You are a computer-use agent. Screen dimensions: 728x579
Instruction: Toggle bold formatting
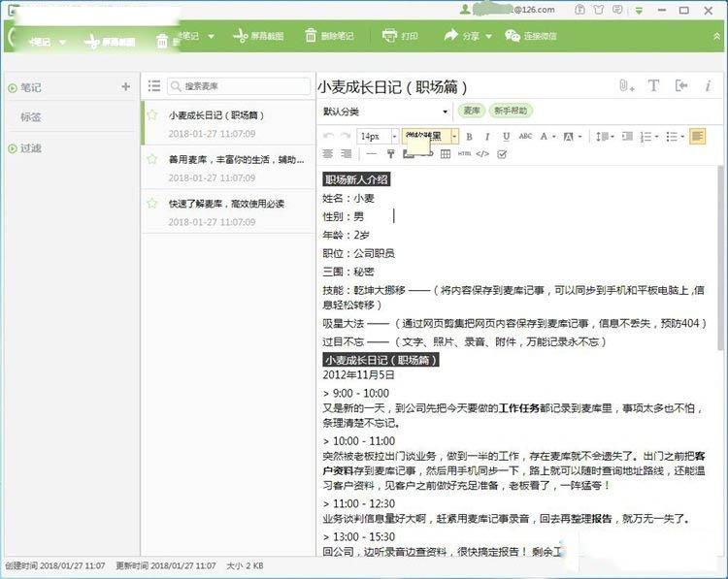[x=469, y=137]
